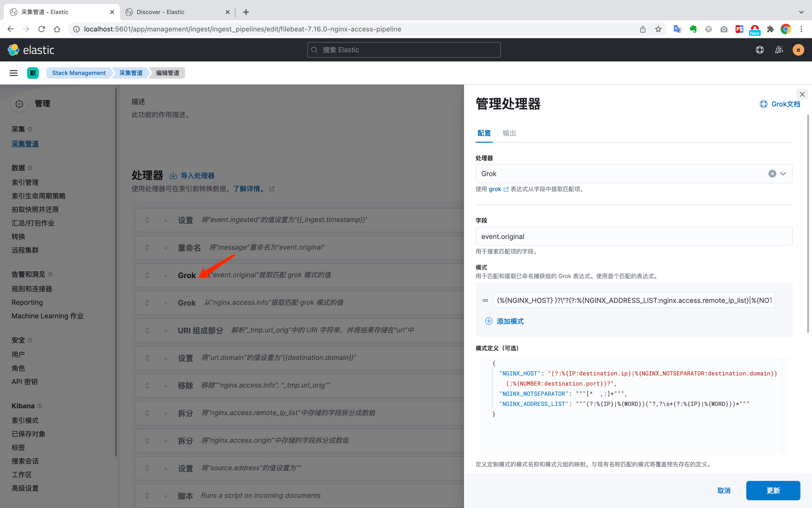Viewport: 812px width, 508px height.
Task: Grab the pattern row drag handle
Action: coord(485,300)
